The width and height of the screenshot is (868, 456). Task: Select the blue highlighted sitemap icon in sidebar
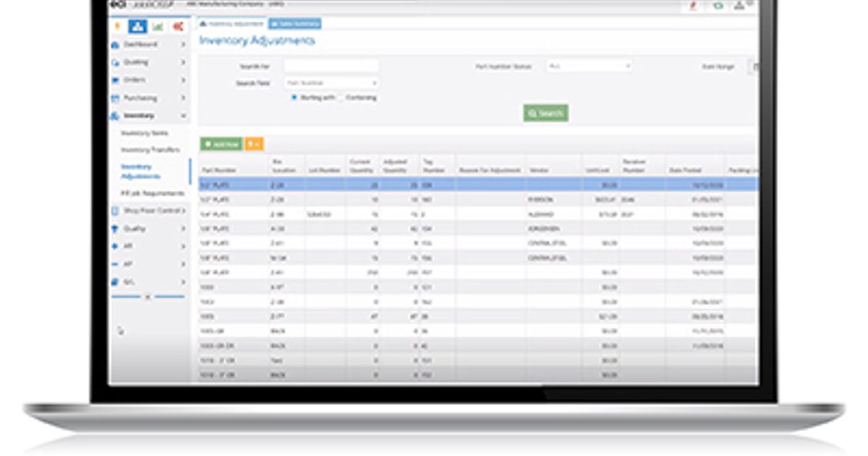click(x=137, y=27)
